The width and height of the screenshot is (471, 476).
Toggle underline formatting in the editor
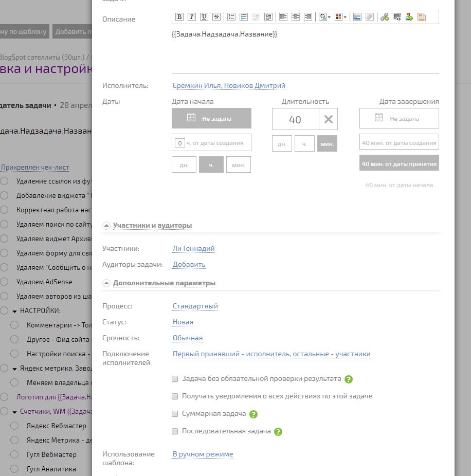pos(204,17)
